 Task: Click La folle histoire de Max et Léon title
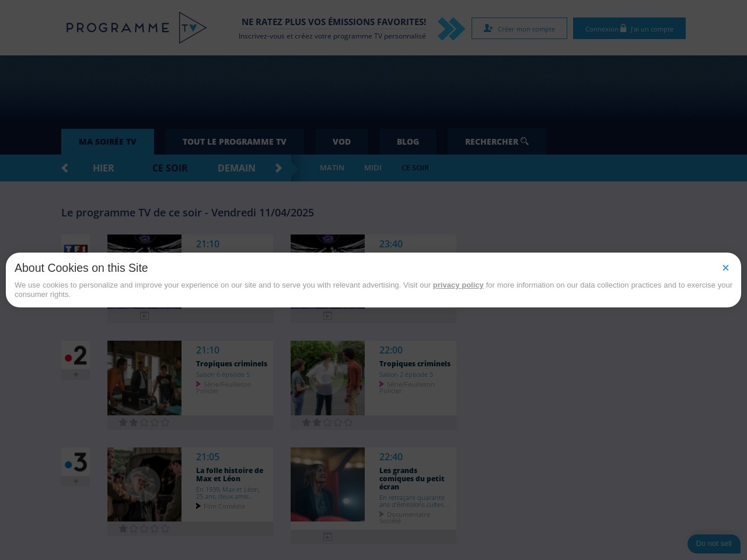(229, 475)
